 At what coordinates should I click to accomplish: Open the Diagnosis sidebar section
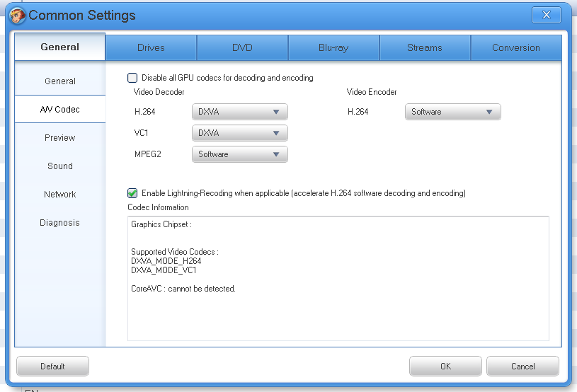[x=60, y=222]
